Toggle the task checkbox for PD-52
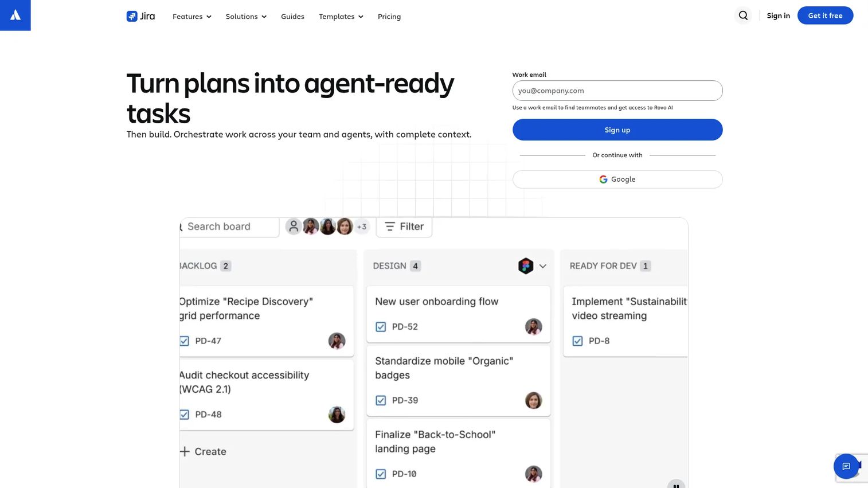Image resolution: width=868 pixels, height=488 pixels. pyautogui.click(x=381, y=327)
